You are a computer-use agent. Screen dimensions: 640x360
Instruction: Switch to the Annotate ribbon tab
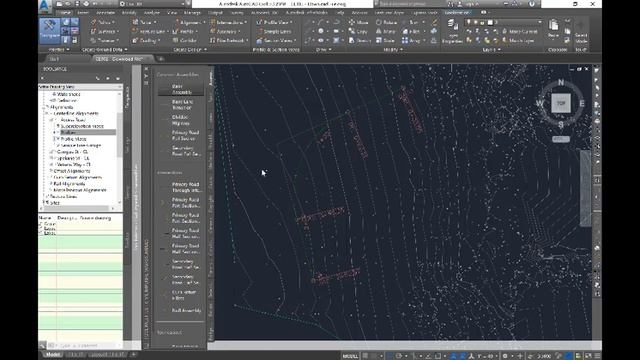[105, 13]
